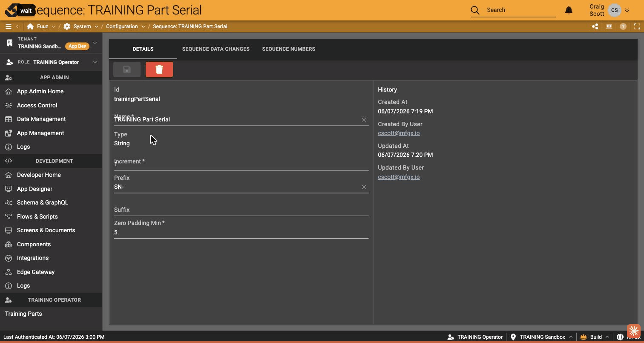This screenshot has height=343, width=644.
Task: Open the help question mark icon
Action: pyautogui.click(x=623, y=26)
